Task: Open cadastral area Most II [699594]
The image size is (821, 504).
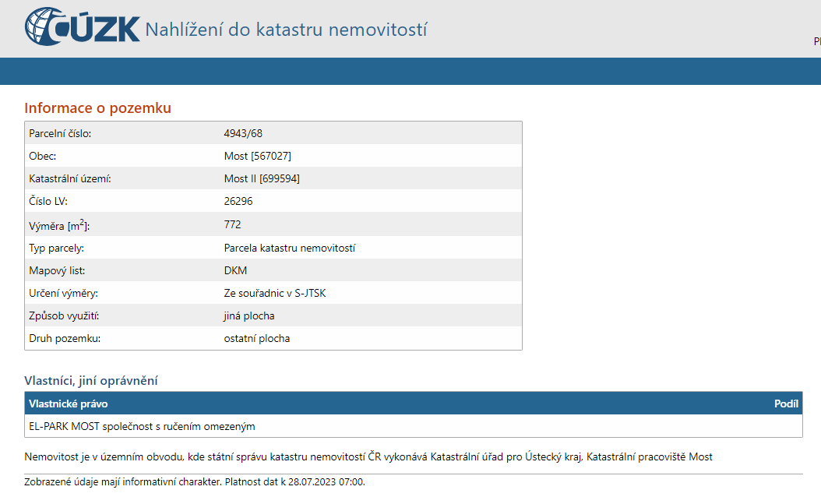Action: 262,178
